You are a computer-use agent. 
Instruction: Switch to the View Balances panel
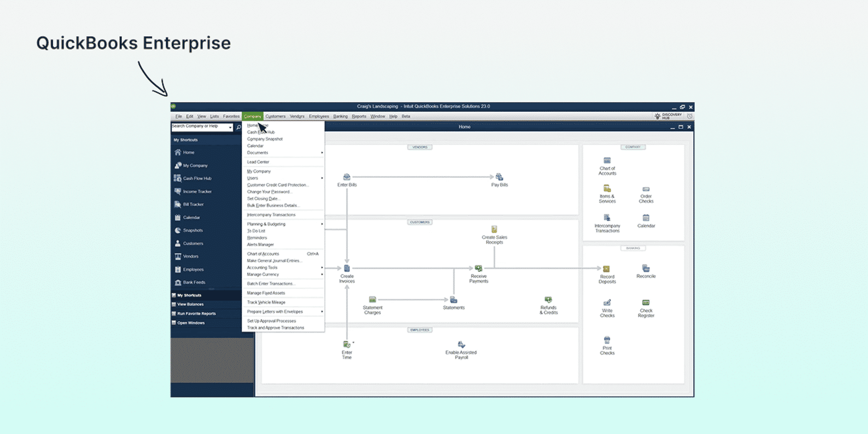[x=190, y=304]
